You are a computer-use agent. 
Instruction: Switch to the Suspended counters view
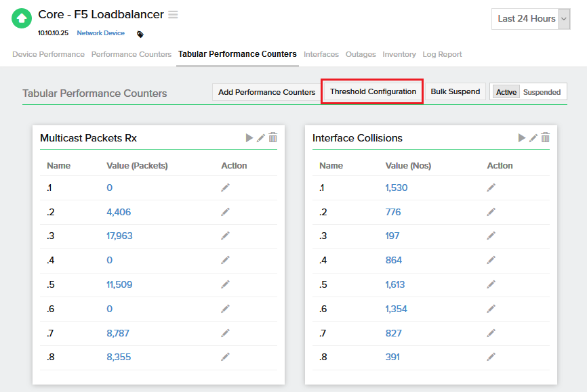(x=542, y=92)
